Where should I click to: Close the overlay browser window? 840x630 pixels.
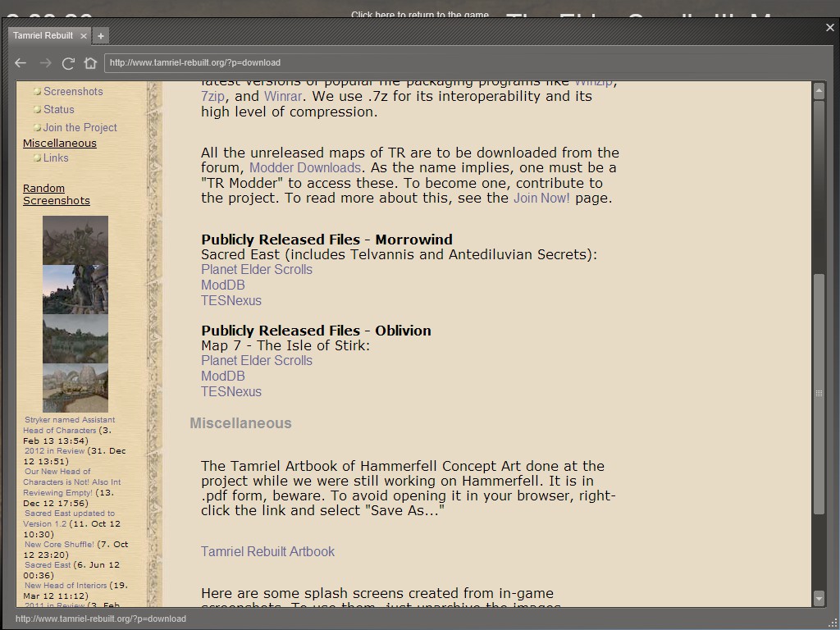[x=830, y=27]
